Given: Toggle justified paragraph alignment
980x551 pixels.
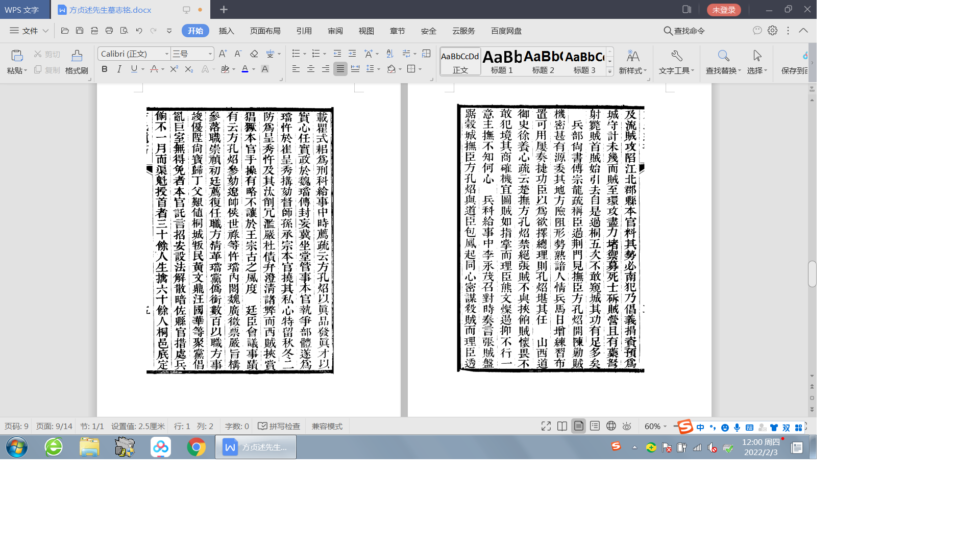Looking at the screenshot, I should 340,69.
